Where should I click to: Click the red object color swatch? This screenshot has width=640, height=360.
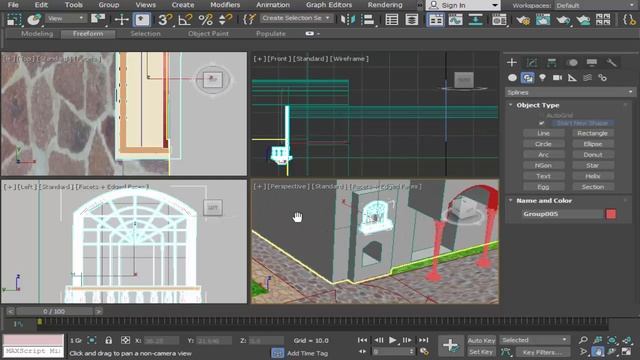611,214
